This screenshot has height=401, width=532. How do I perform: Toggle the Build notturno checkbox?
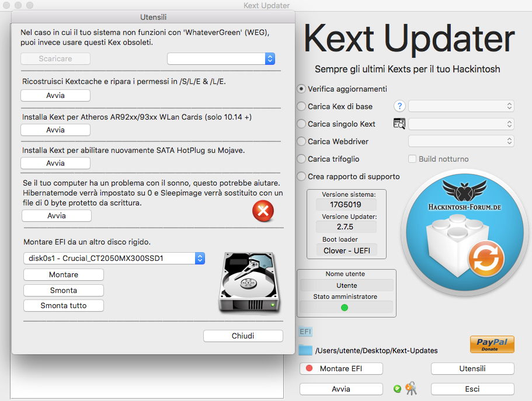point(412,159)
